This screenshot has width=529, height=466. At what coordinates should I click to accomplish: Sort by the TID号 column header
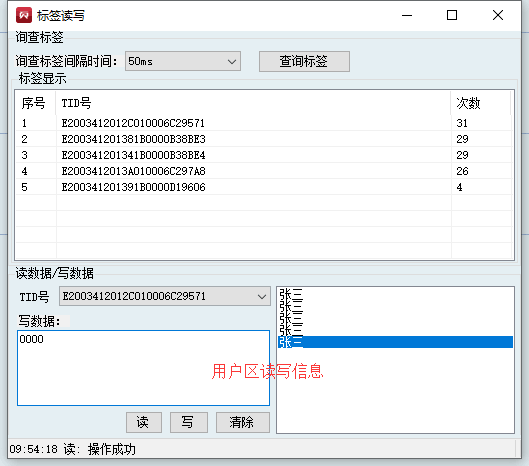[x=253, y=103]
